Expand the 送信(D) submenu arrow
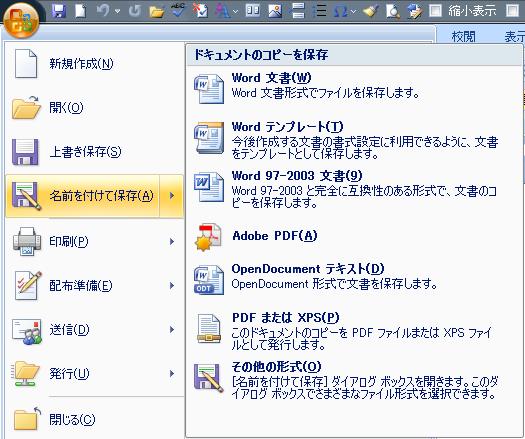 [x=172, y=330]
